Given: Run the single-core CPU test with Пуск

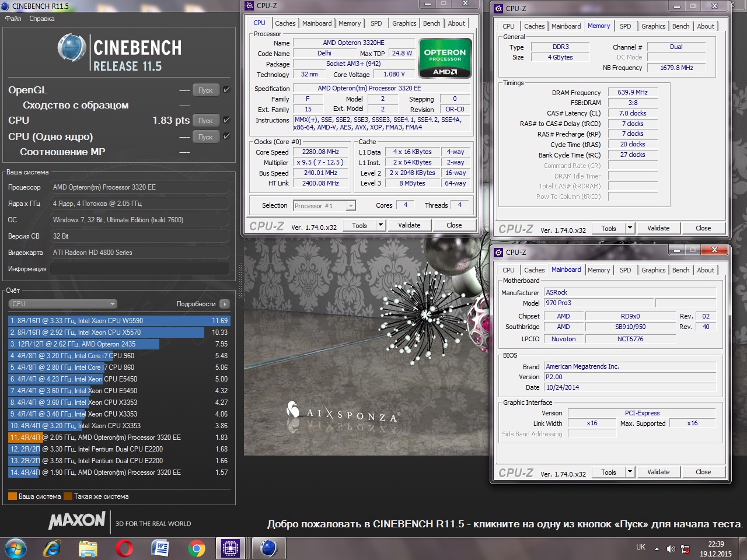Looking at the screenshot, I should point(205,137).
